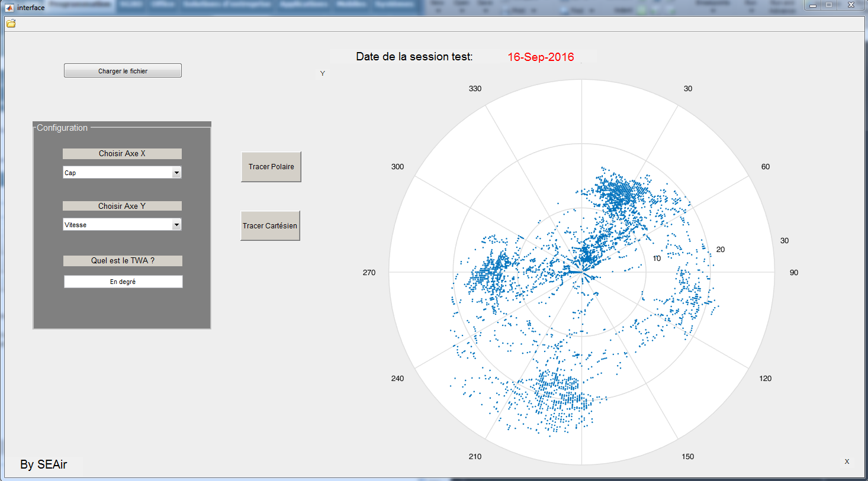Viewport: 868px width, 481px height.
Task: Click the X axis label at bottom right
Action: pos(847,461)
